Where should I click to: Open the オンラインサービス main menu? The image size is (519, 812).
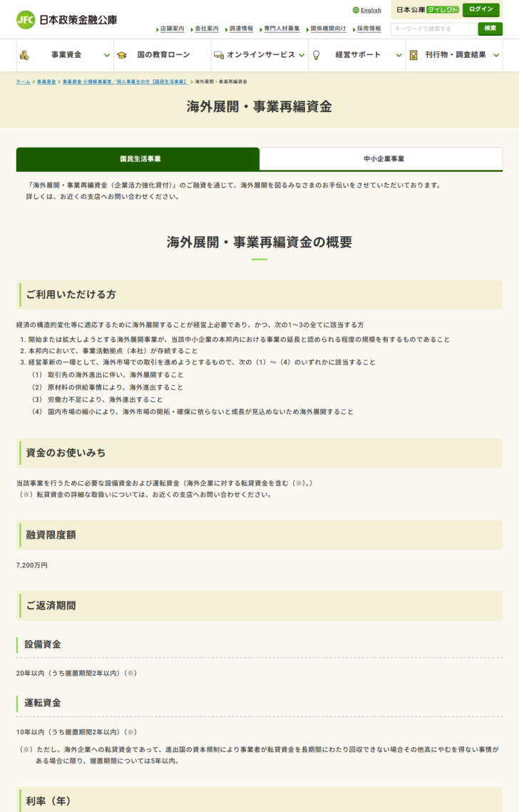[x=259, y=55]
